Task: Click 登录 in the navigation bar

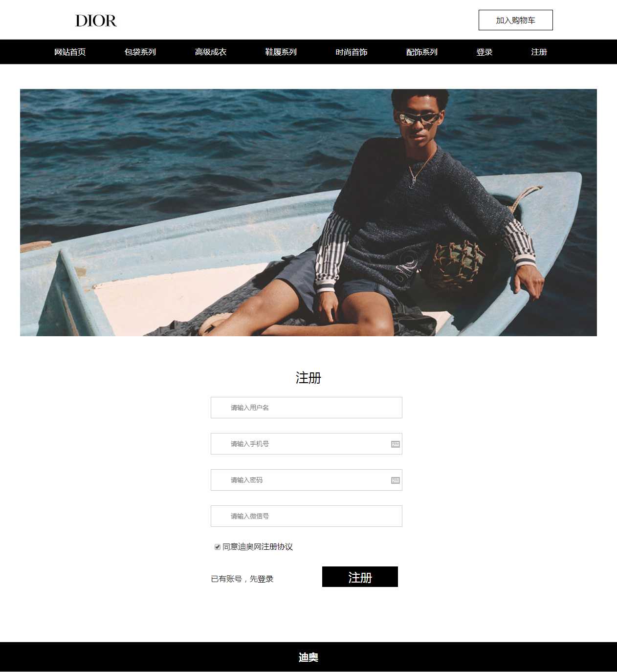Action: point(485,52)
